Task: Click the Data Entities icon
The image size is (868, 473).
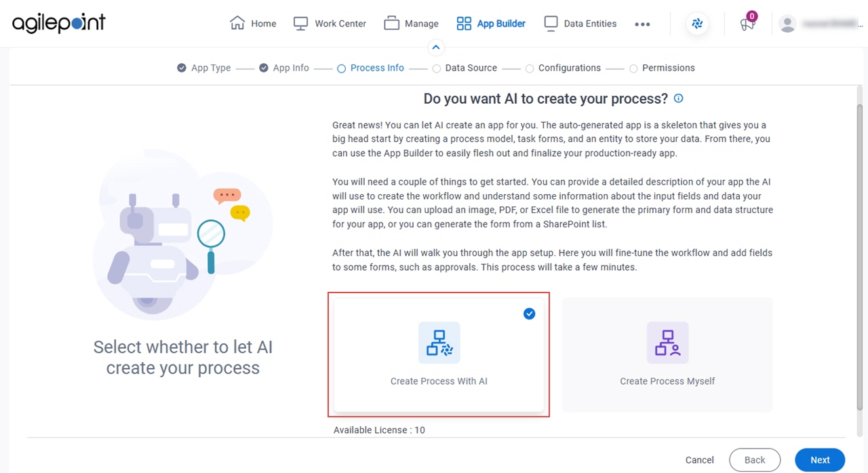Action: [x=551, y=23]
